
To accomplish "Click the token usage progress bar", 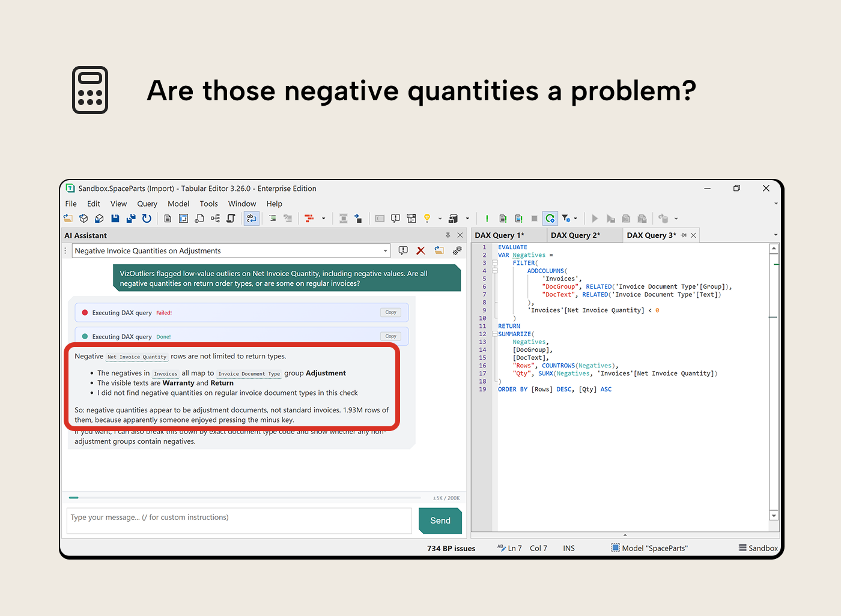I will tap(244, 498).
